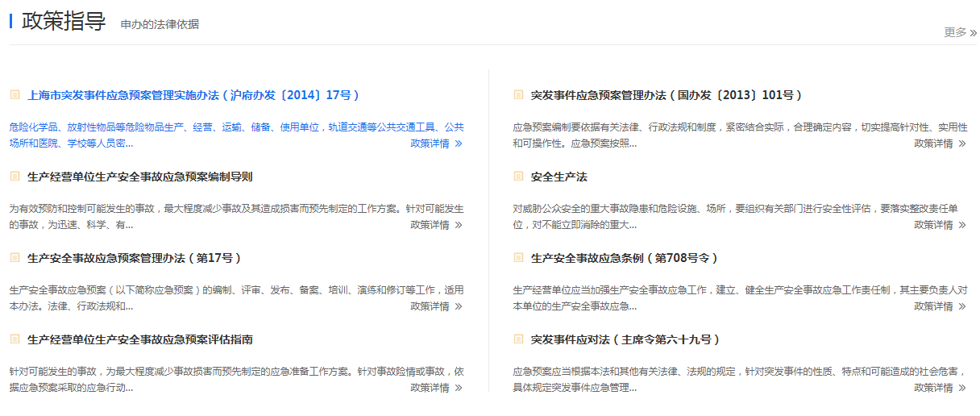Click the 政策指导 section heading
The height and width of the screenshot is (416, 980).
point(64,21)
